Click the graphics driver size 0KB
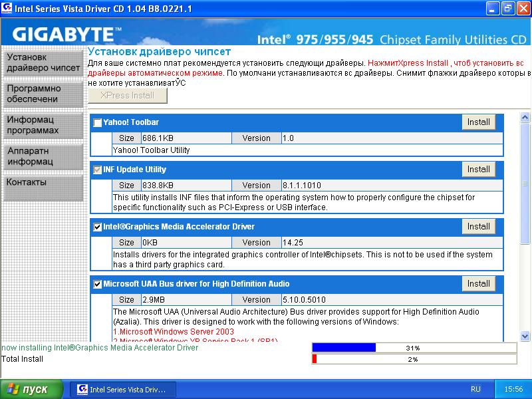The image size is (532, 399). (x=150, y=243)
